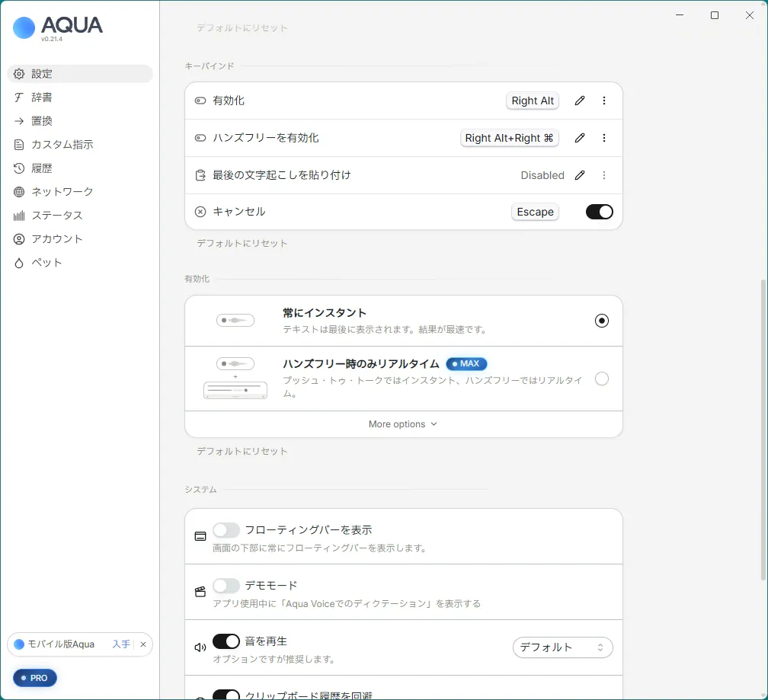Click the speaker icon beside 音を再生

point(200,647)
